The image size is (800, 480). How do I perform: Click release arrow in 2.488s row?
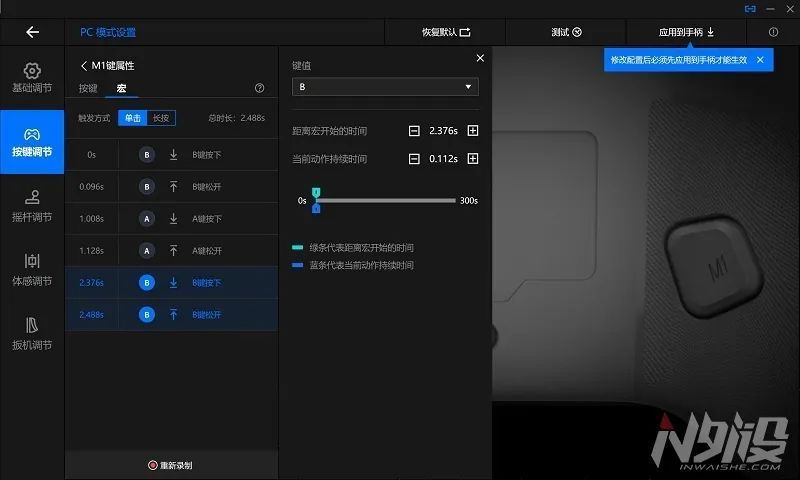pos(173,315)
